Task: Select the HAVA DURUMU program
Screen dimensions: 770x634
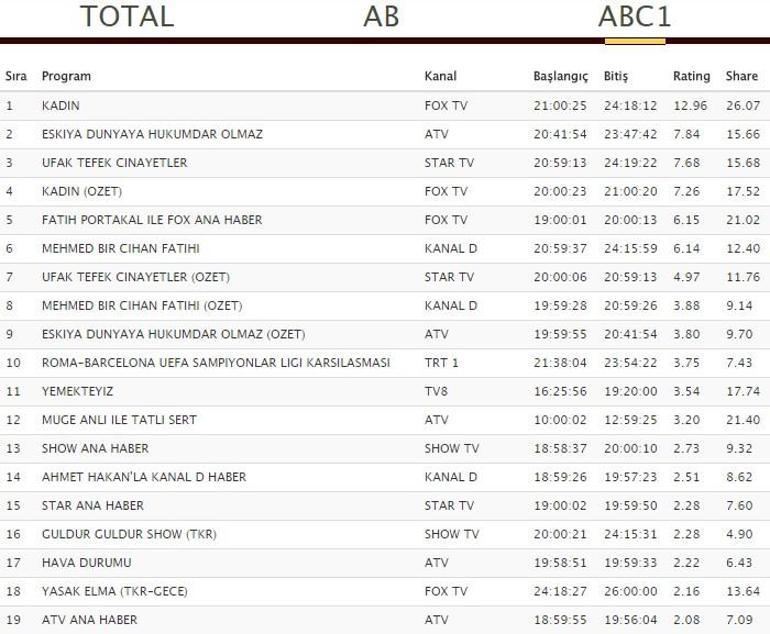Action: pyautogui.click(x=86, y=562)
